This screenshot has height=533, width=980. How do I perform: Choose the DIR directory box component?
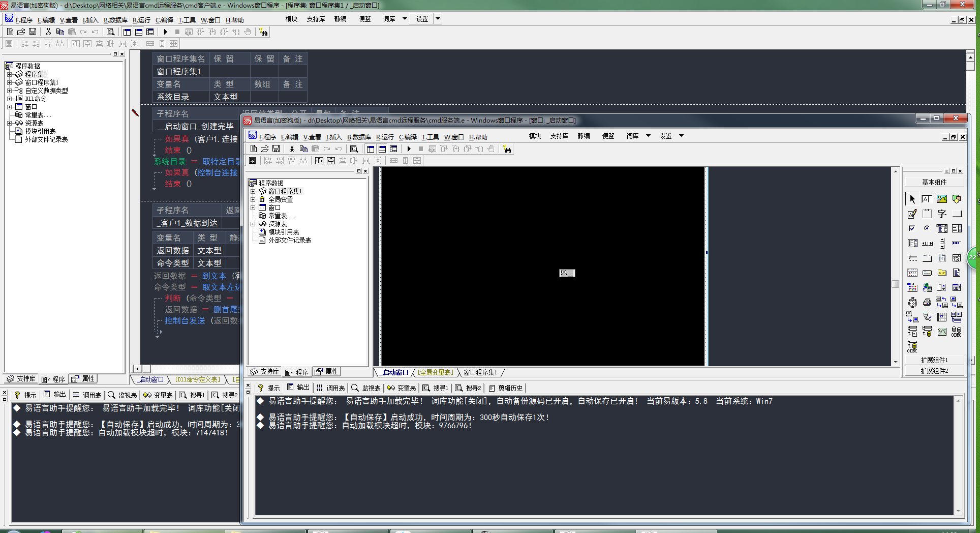(x=942, y=273)
